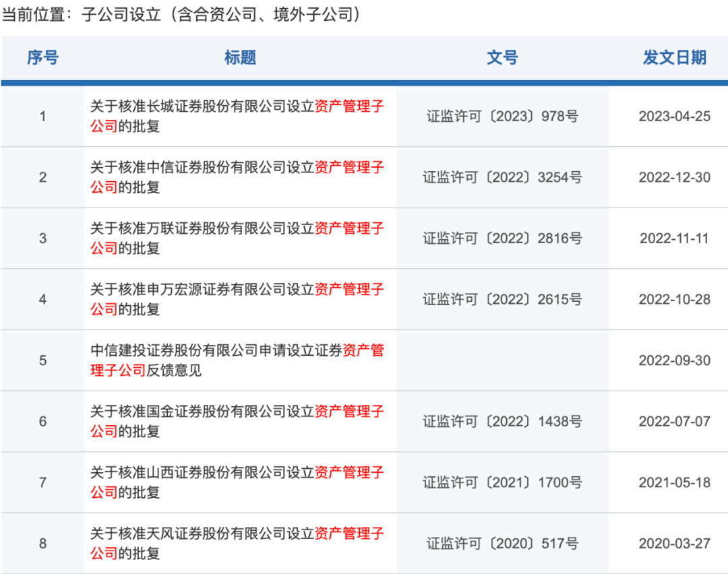728x574 pixels.
Task: Click serial number 8 in 天风证券 row
Action: coord(42,544)
